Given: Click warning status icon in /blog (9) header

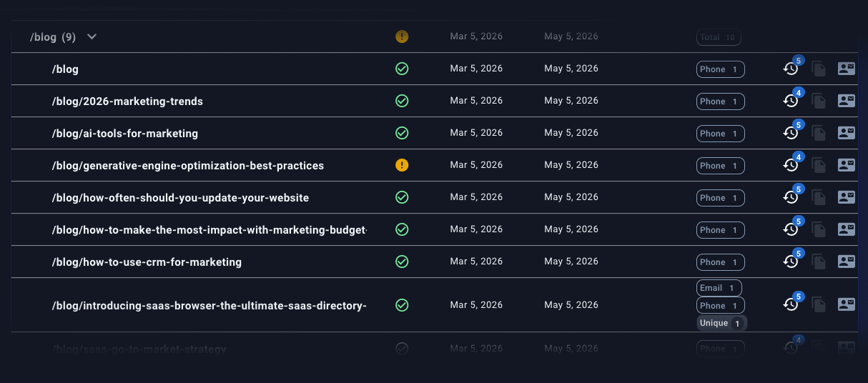Looking at the screenshot, I should [402, 36].
